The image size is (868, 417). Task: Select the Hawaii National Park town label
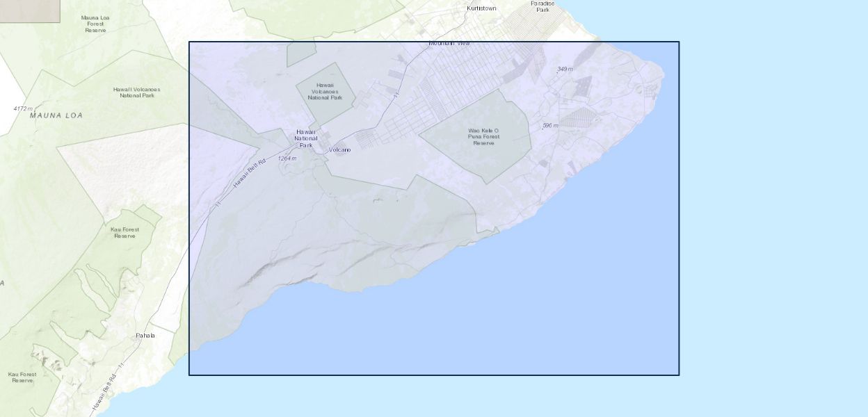point(306,138)
